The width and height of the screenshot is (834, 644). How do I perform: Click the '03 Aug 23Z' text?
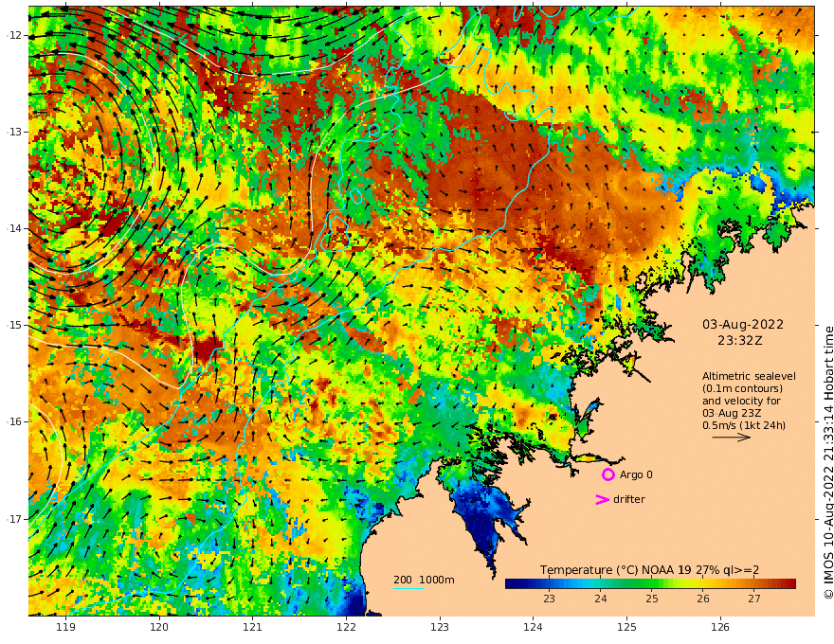pos(732,413)
